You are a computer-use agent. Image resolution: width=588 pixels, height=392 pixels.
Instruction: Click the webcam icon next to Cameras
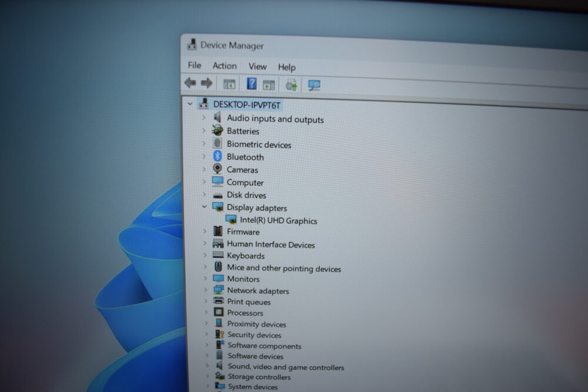point(218,169)
